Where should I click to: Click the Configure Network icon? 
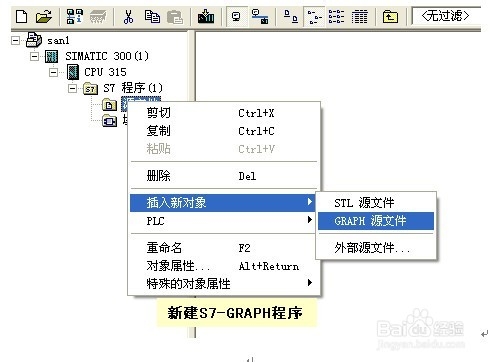260,17
